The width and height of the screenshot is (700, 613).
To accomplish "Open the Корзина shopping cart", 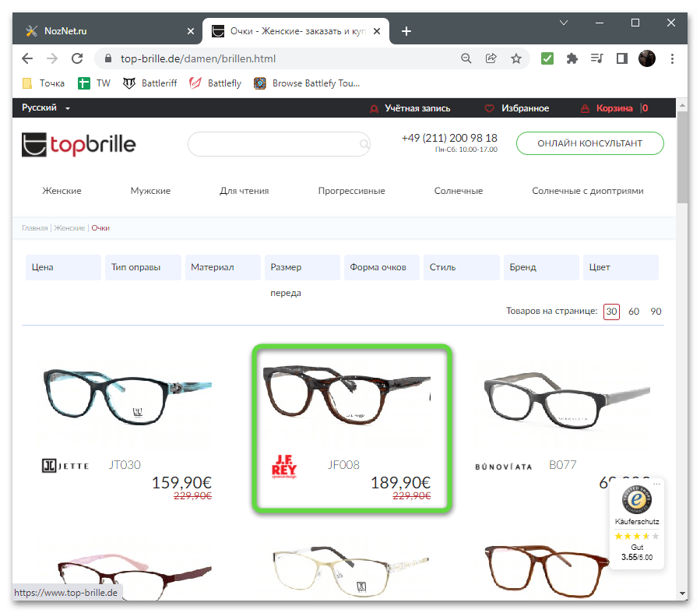I will pyautogui.click(x=614, y=108).
